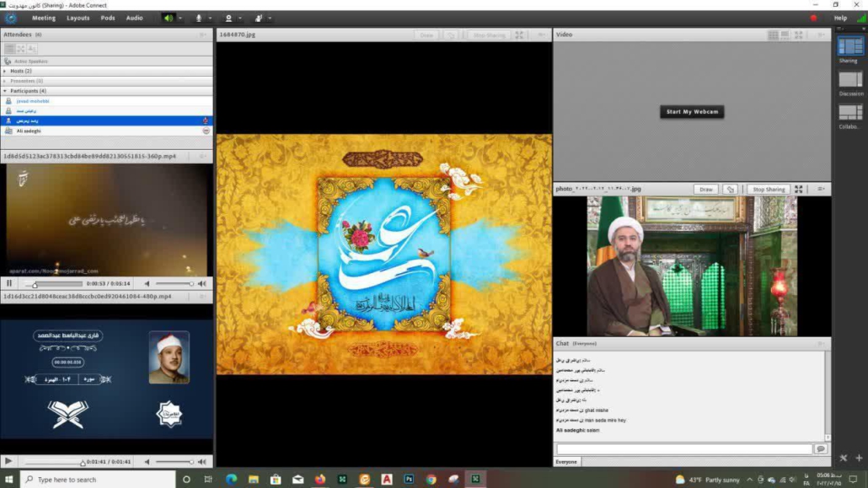The image size is (868, 488).
Task: Select participant javad mohebbi
Action: (x=106, y=101)
